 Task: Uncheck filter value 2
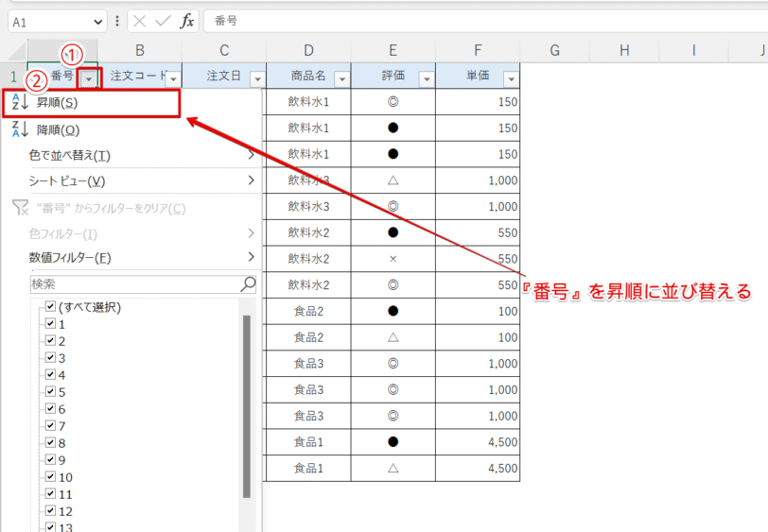(x=50, y=340)
